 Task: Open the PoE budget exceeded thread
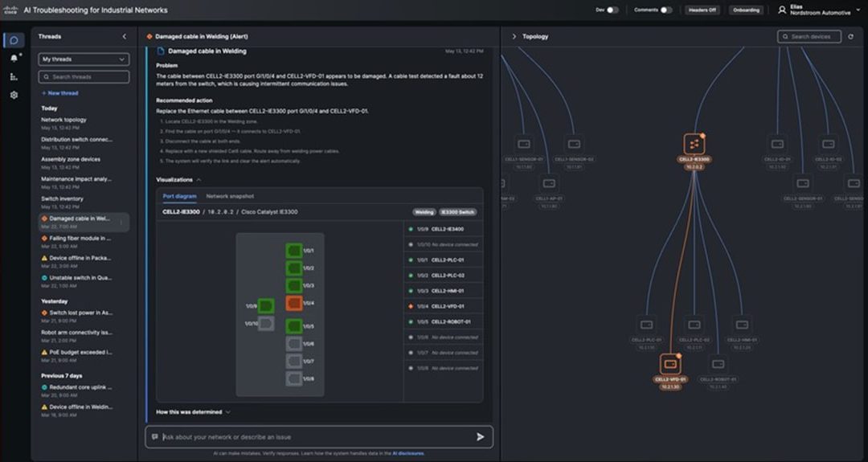point(84,356)
